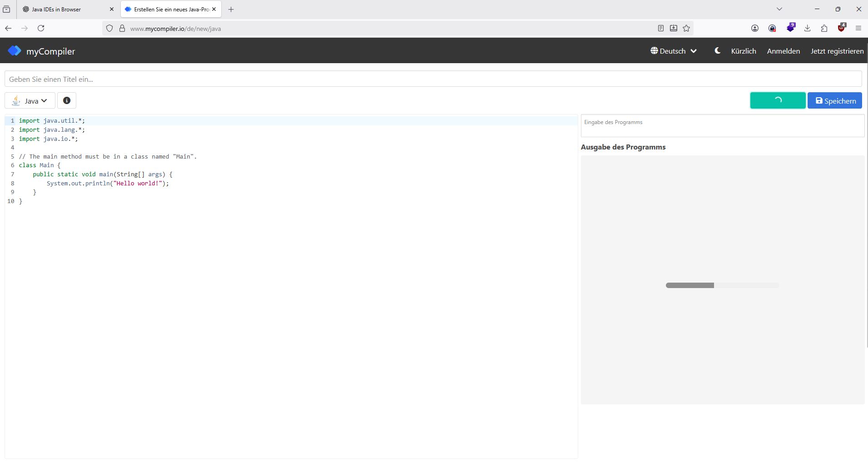Toggle dark mode with the moon icon
This screenshot has width=868, height=463.
click(x=717, y=51)
